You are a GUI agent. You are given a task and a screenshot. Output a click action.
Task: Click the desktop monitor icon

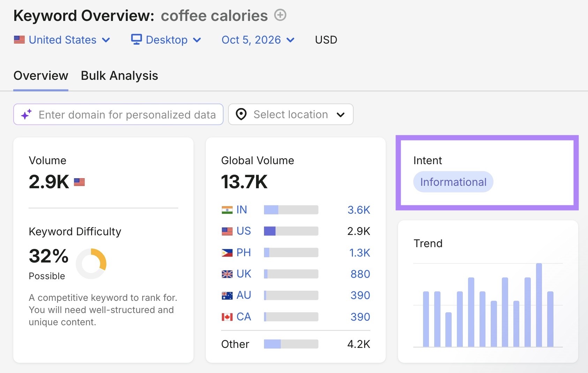[x=136, y=39]
